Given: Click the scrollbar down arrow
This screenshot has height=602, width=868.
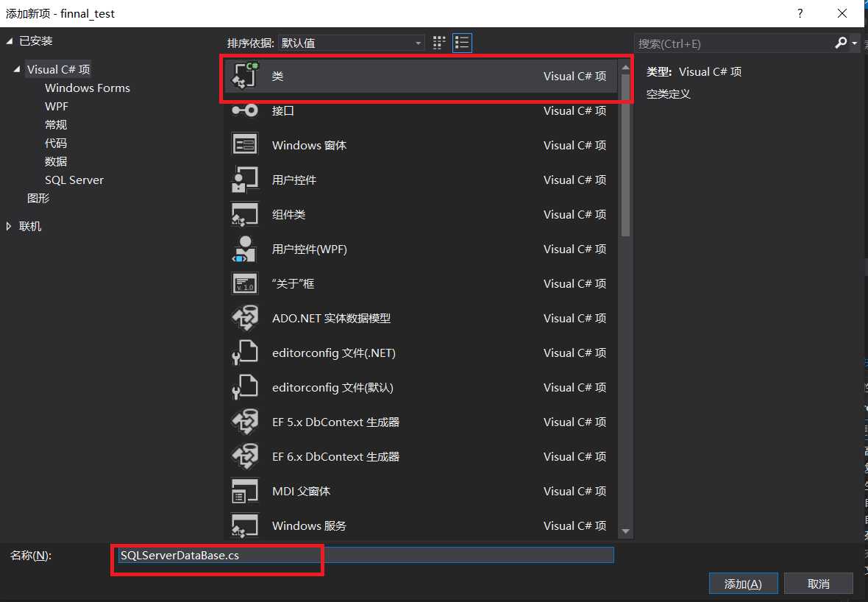Looking at the screenshot, I should pyautogui.click(x=625, y=531).
